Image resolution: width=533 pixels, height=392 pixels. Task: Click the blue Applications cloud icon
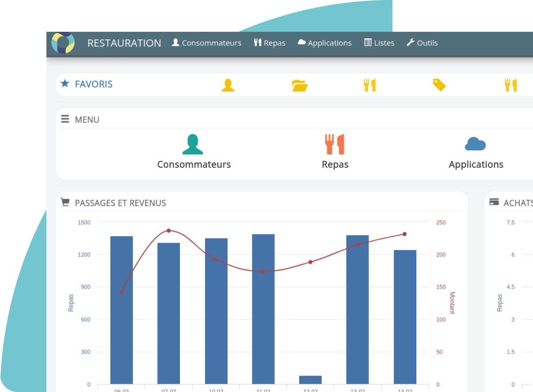(475, 144)
